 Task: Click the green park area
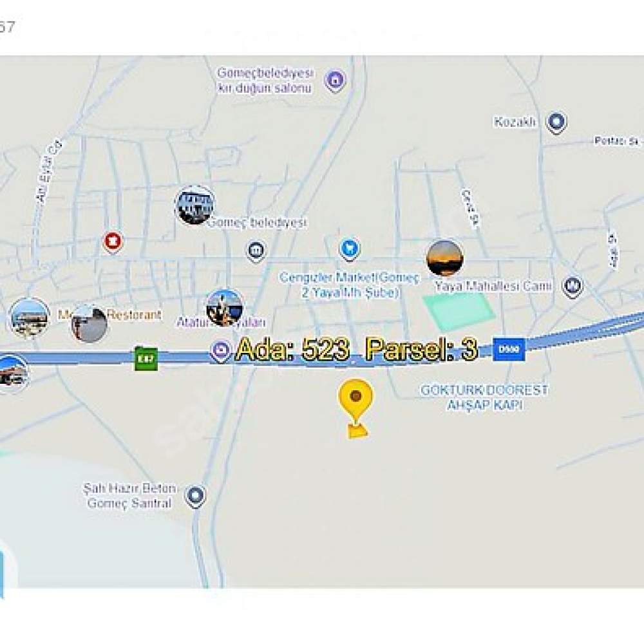click(459, 312)
